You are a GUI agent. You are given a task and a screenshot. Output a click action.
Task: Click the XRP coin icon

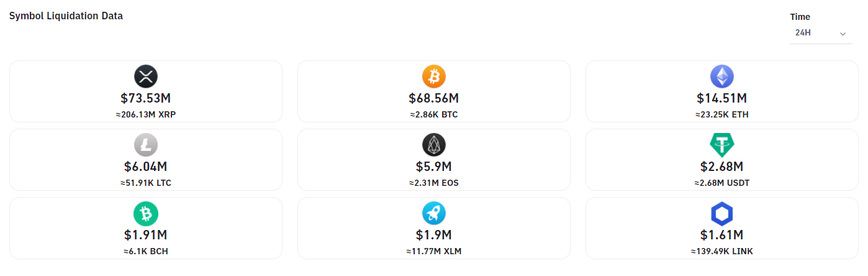coord(146,76)
